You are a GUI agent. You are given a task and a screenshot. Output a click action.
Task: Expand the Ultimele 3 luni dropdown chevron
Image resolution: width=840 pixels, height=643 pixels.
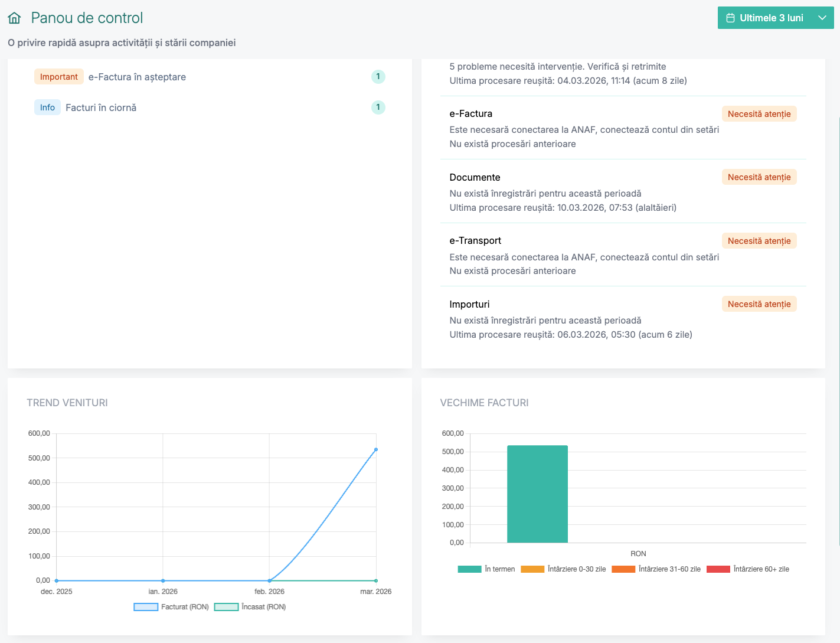pos(822,18)
